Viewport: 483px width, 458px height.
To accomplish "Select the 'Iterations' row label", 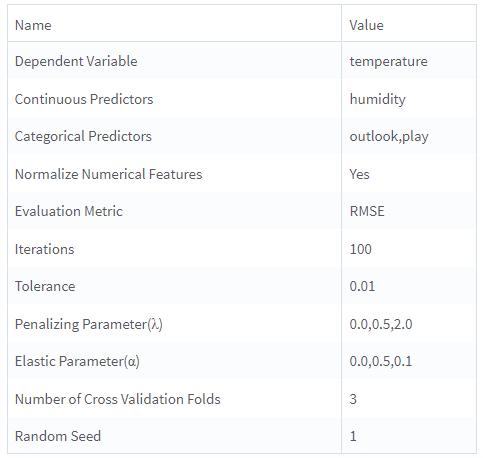I will tap(44, 249).
